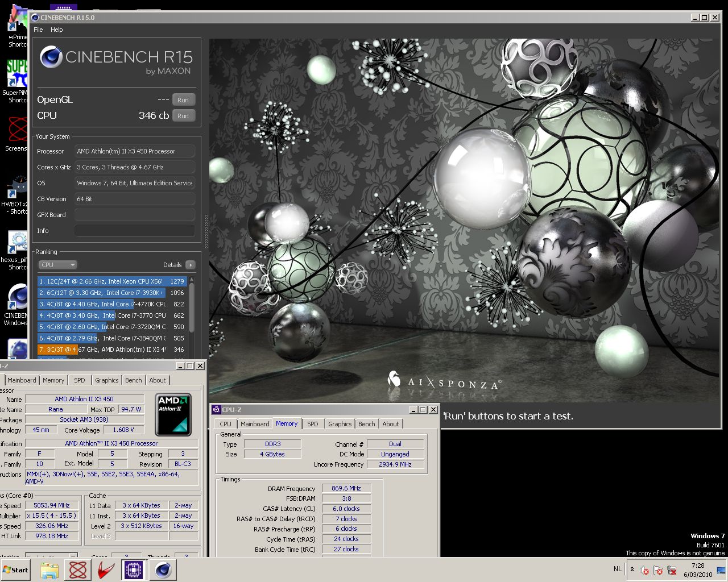Open Graphics tab in CPU-Z Memory window
This screenshot has width=728, height=582.
(340, 424)
